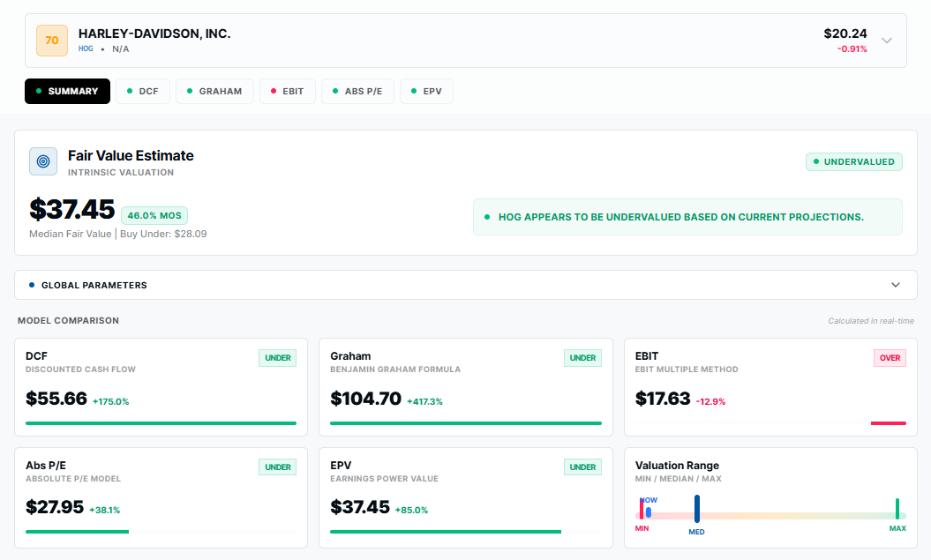Open the EBIT tab
The image size is (931, 560).
coord(288,92)
